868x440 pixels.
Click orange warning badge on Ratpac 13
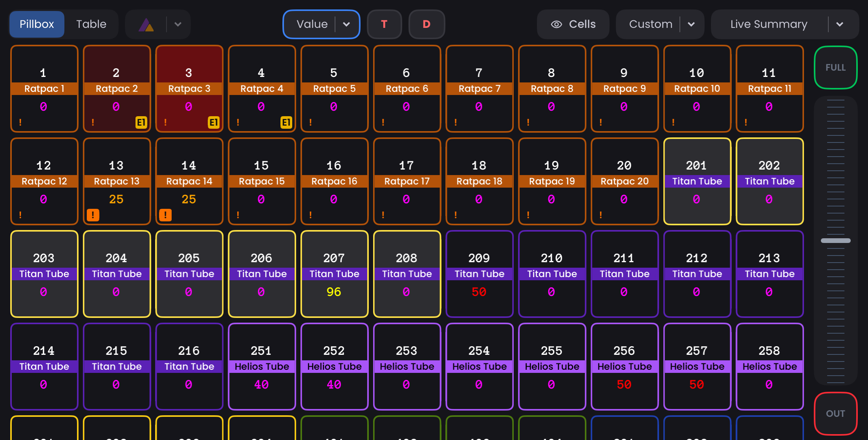tap(93, 215)
